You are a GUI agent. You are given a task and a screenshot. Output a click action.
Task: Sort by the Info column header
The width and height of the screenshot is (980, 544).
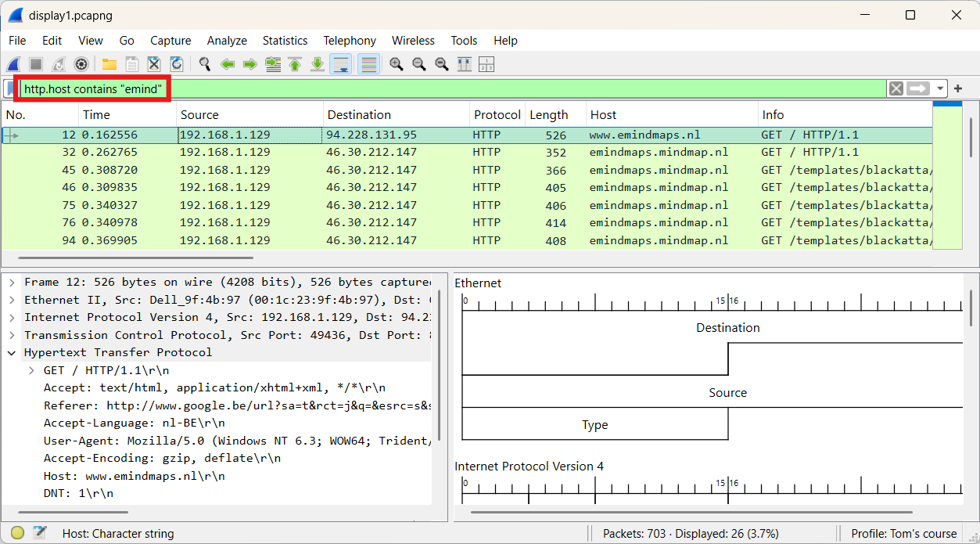pos(845,115)
